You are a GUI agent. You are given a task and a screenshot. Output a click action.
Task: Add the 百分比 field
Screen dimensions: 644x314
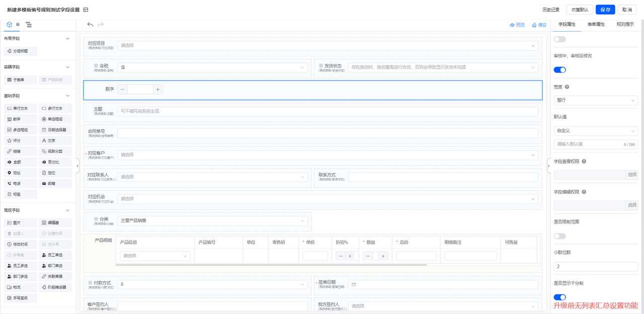pyautogui.click(x=55, y=162)
